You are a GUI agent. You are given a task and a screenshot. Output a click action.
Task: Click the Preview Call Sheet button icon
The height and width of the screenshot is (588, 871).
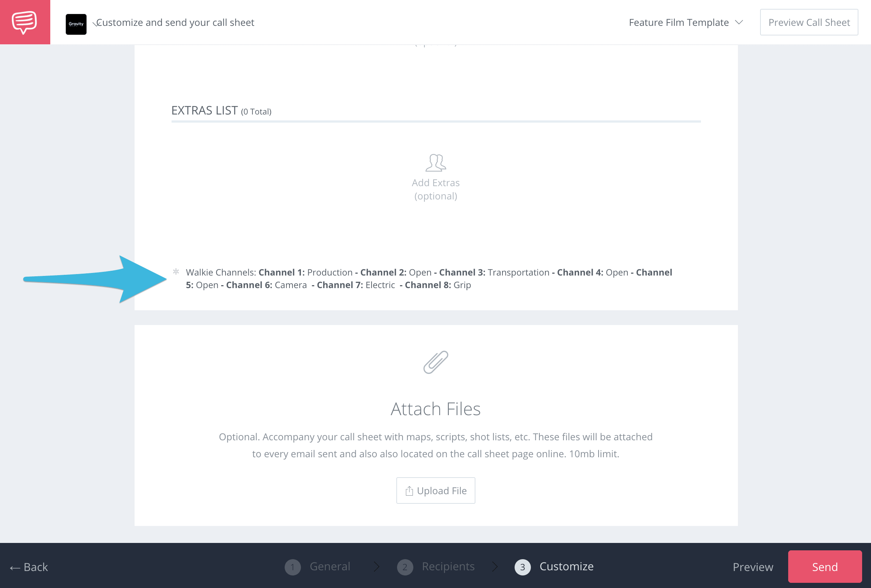809,22
